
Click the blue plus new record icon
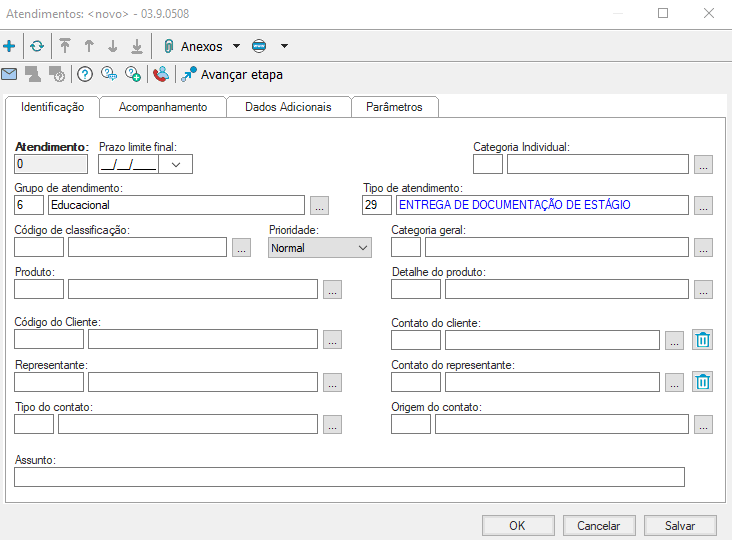point(9,46)
